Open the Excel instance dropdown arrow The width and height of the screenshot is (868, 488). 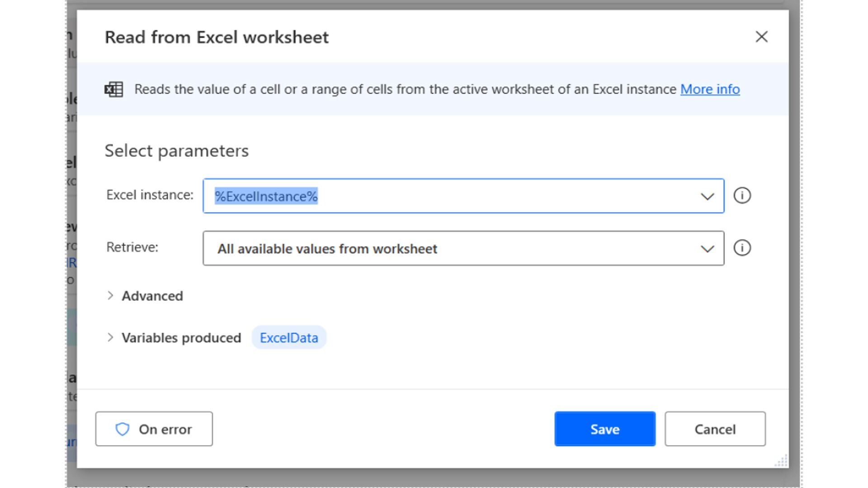tap(707, 197)
